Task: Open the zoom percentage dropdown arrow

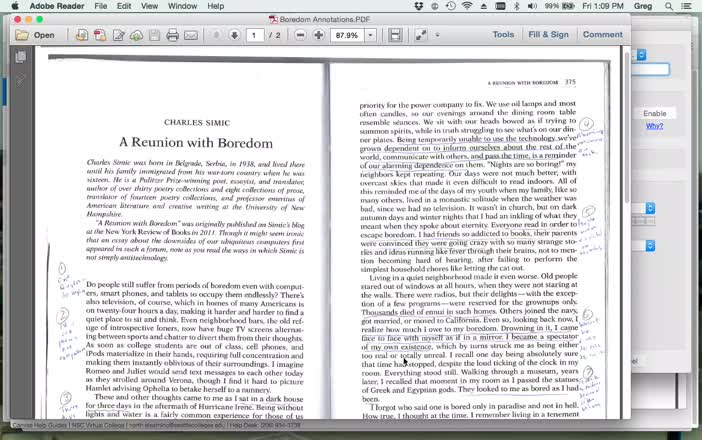Action: (370, 35)
